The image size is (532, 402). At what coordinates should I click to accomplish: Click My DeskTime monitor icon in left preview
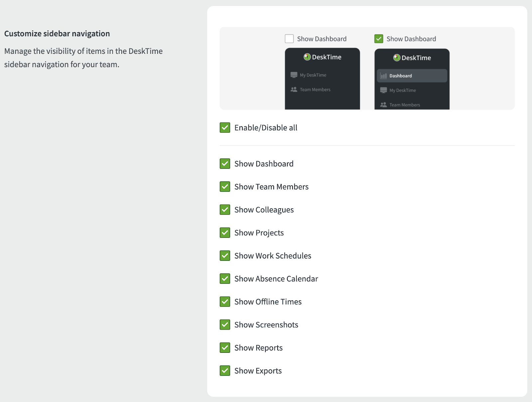click(294, 75)
